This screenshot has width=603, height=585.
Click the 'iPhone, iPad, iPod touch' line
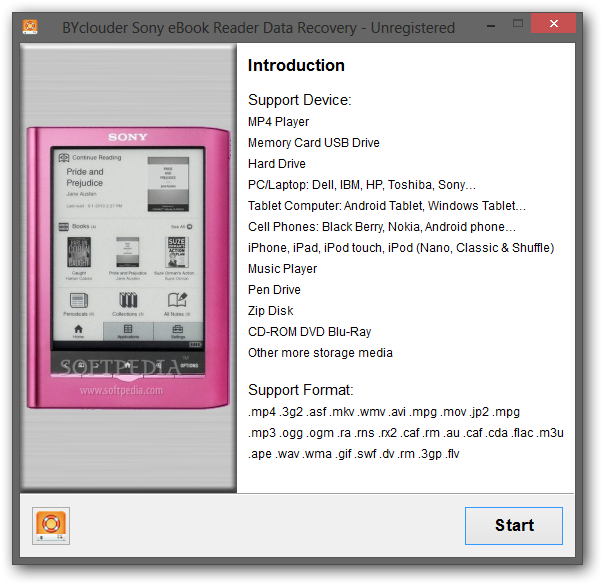(401, 248)
